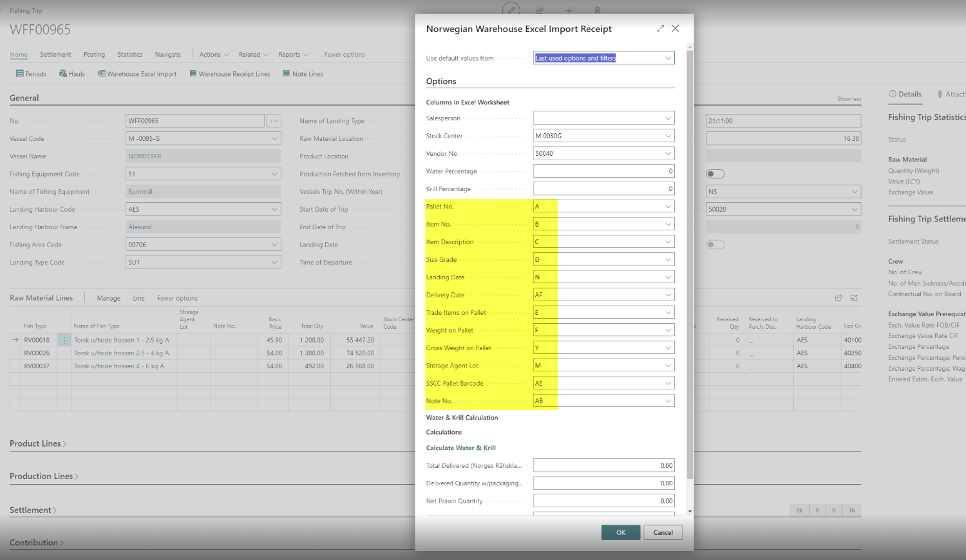966x560 pixels.
Task: Expand the import dialog to full screen
Action: coord(660,28)
